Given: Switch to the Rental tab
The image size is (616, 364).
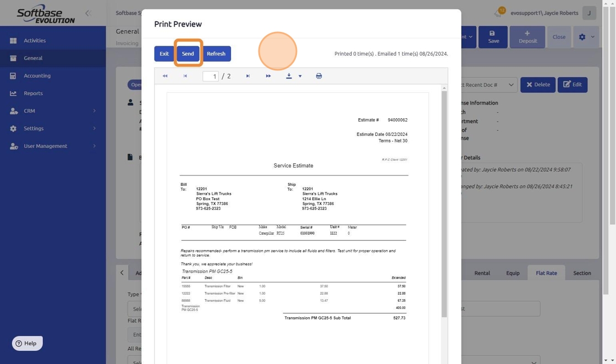Looking at the screenshot, I should [482, 273].
